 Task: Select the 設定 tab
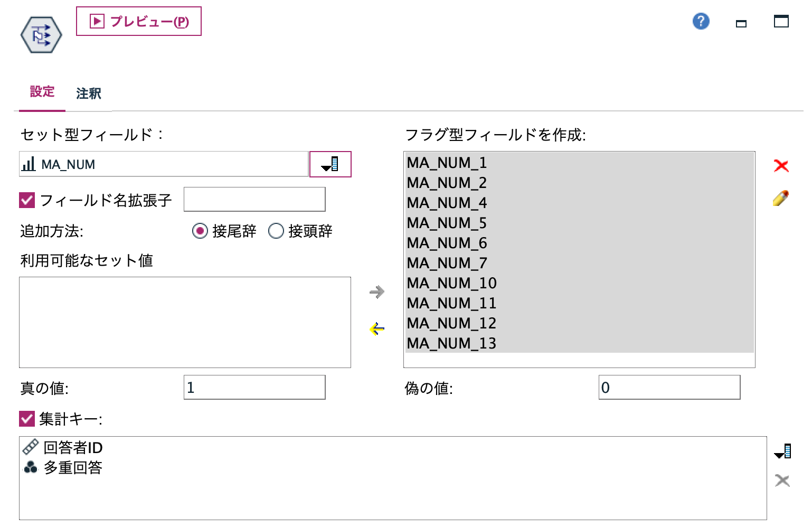click(42, 92)
